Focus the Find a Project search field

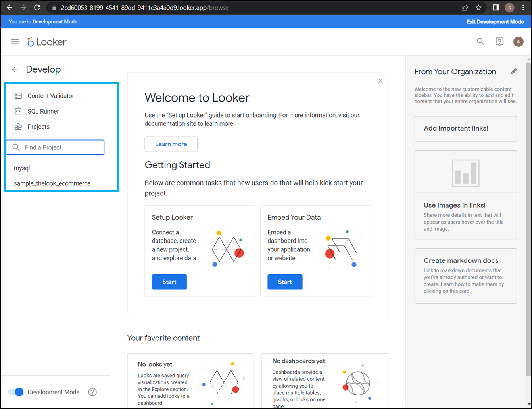pos(55,147)
